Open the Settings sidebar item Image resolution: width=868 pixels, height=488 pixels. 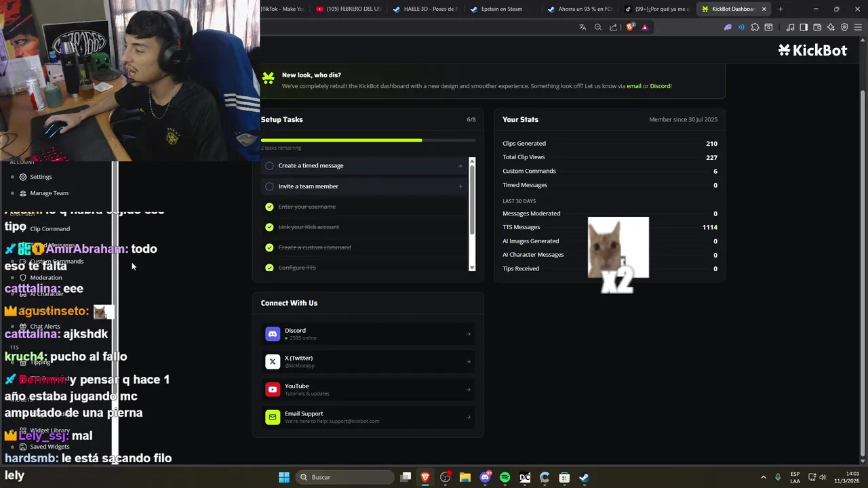click(41, 177)
